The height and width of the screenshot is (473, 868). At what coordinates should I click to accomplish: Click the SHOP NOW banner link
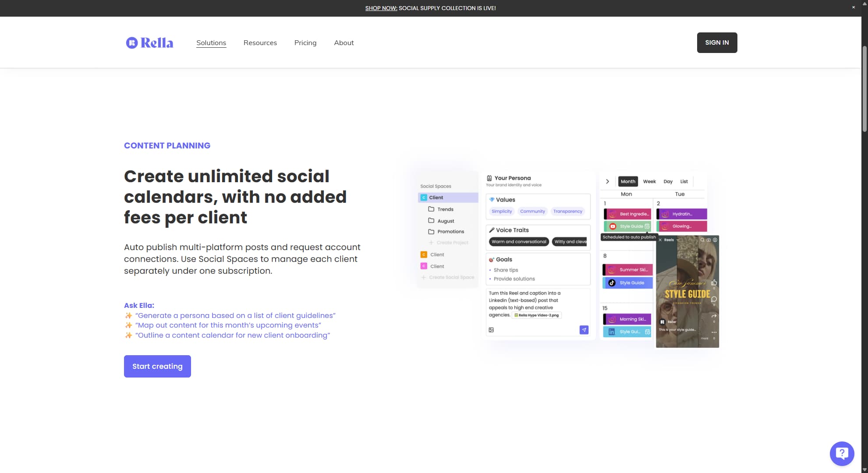click(x=381, y=8)
